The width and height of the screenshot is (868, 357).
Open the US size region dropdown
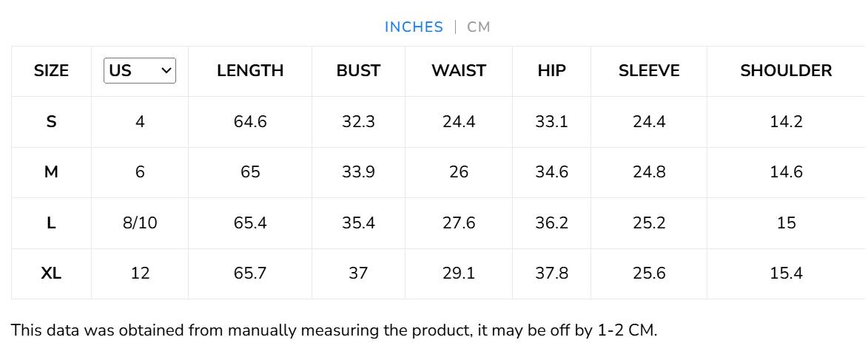[140, 71]
